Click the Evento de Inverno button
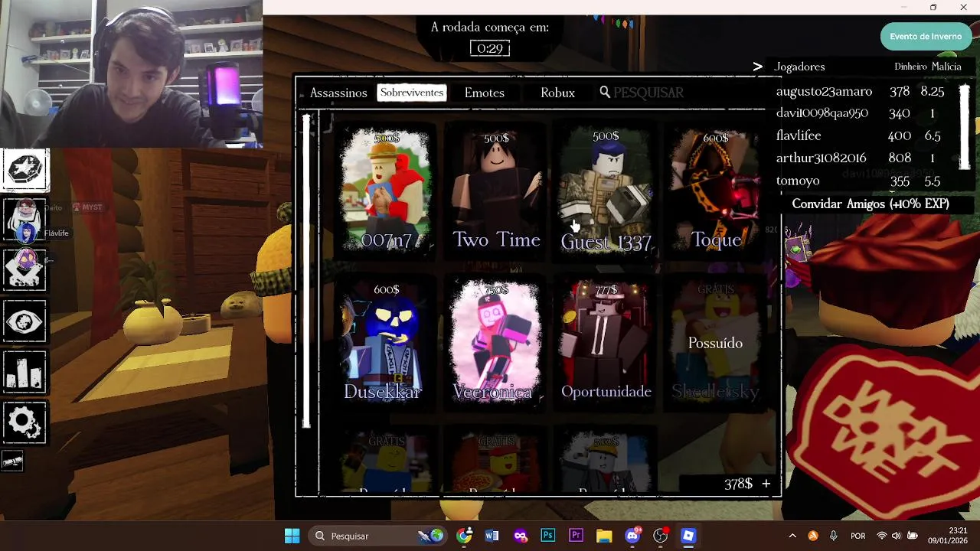This screenshot has height=551, width=980. pyautogui.click(x=926, y=37)
